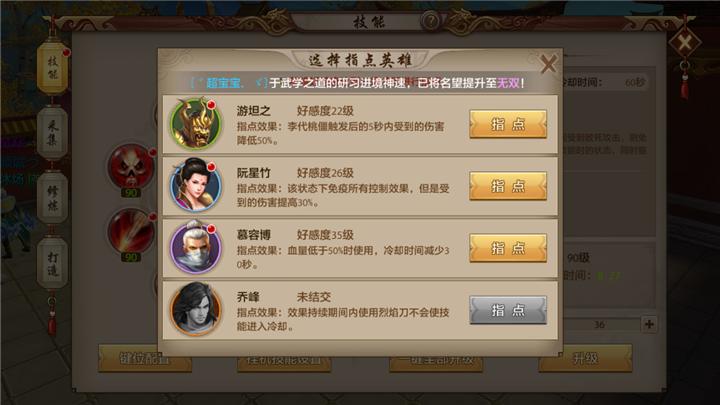Screen dimensions: 720x405
Task: Click 指点 button for 阮星竹
Action: click(x=508, y=186)
